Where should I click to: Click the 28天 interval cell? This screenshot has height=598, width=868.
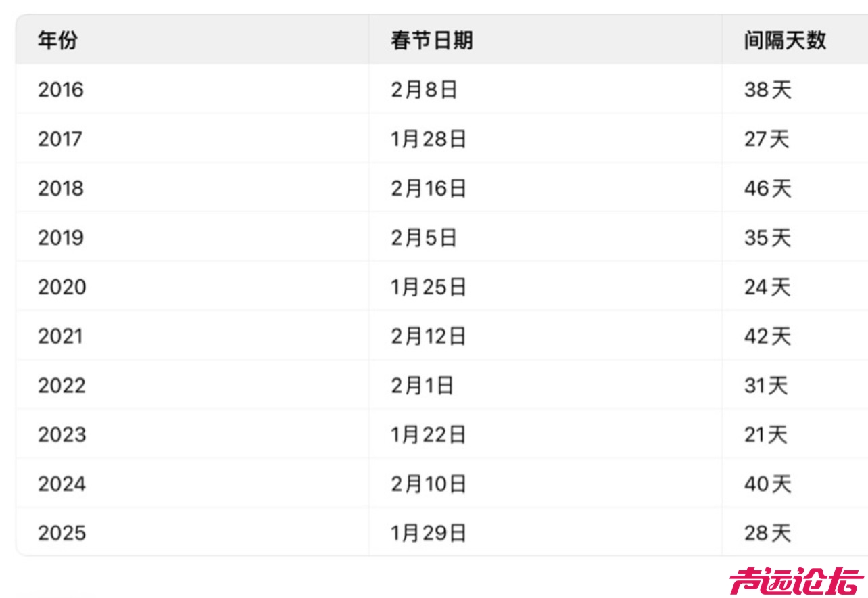(767, 534)
